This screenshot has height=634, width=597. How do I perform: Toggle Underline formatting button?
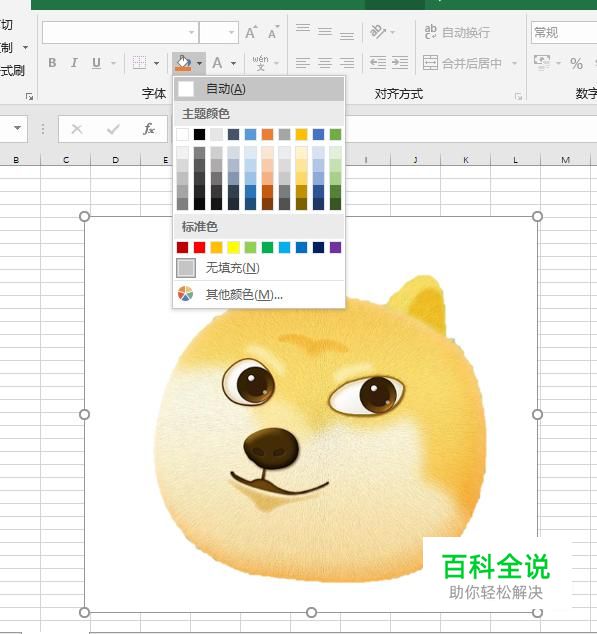(x=96, y=63)
